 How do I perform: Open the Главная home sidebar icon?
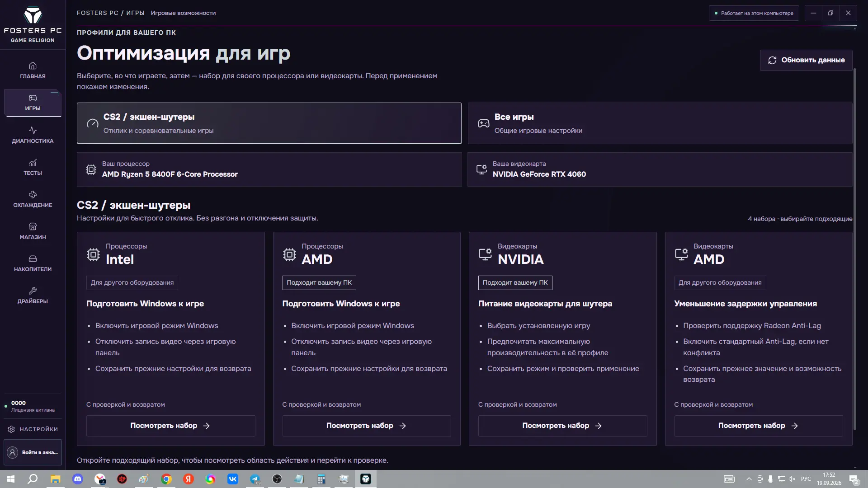pyautogui.click(x=33, y=70)
